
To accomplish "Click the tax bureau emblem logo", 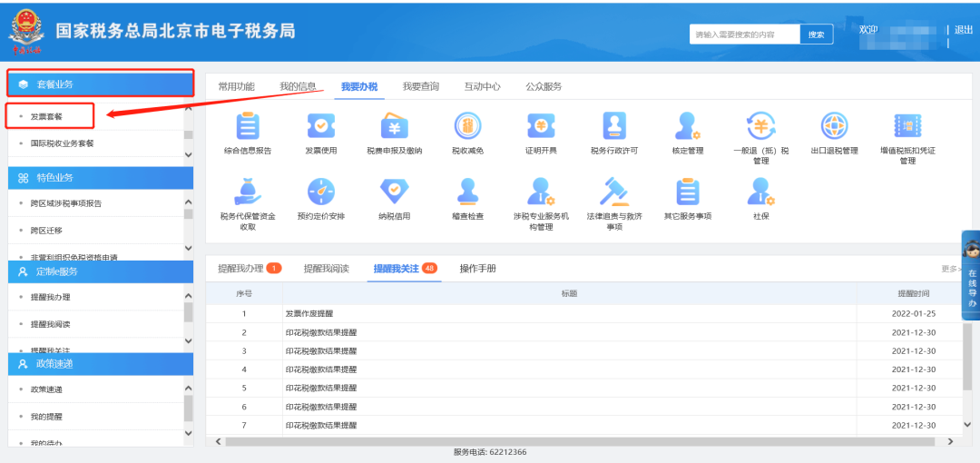I will coord(26,31).
